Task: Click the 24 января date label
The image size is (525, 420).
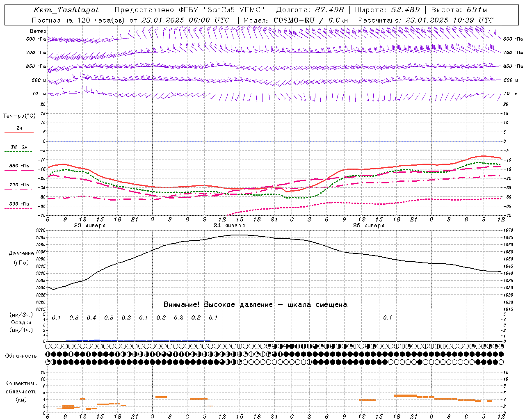Action: click(x=229, y=226)
